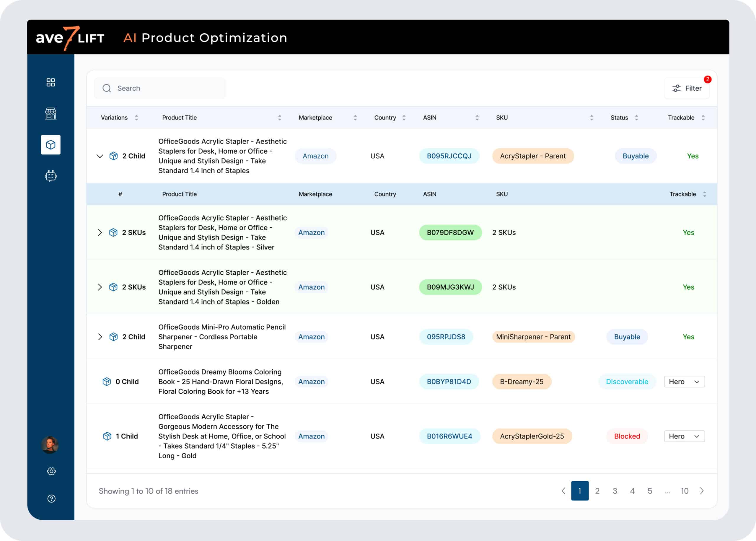Expand the B079DF8DGW Silver stapler row
Image resolution: width=756 pixels, height=541 pixels.
100,232
